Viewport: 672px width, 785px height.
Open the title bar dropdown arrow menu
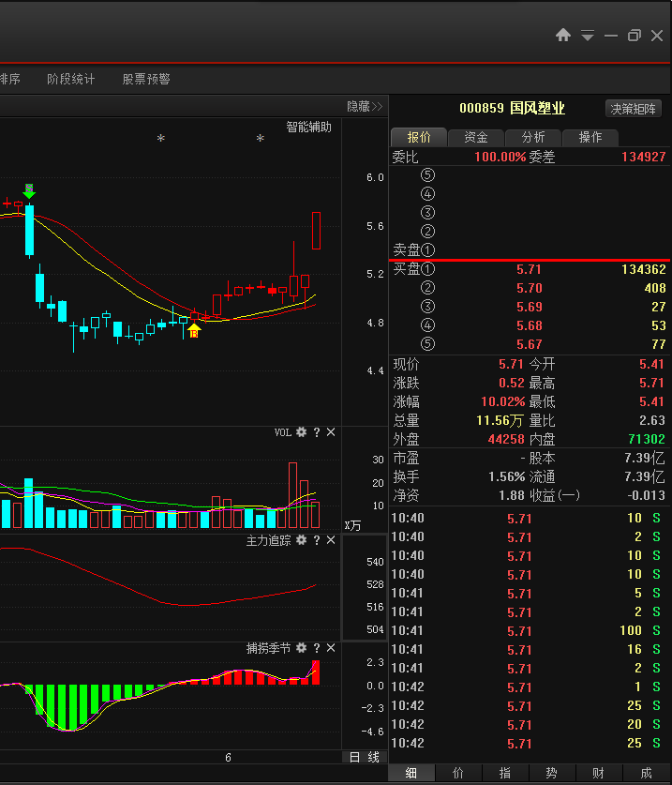(588, 36)
